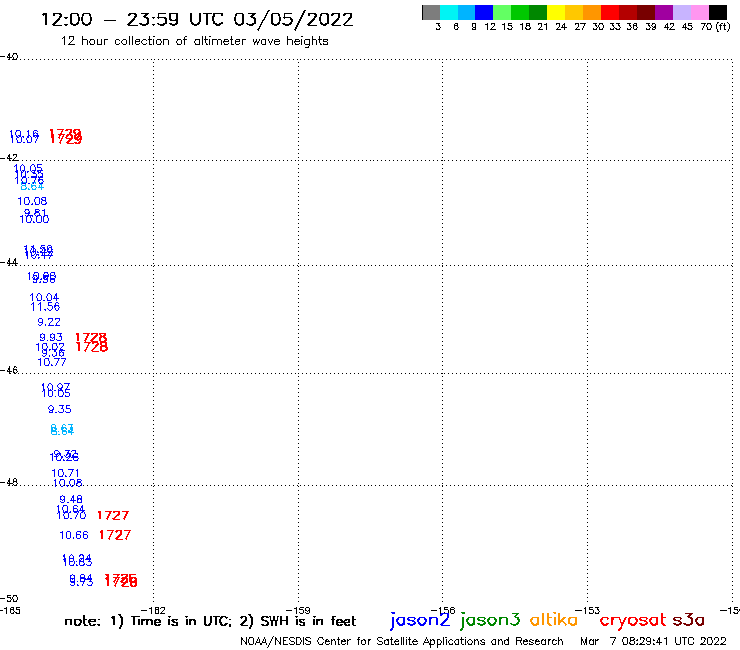Click the red 1727 beside 10.66
Image resolution: width=740 pixels, height=650 pixels.
(x=115, y=535)
